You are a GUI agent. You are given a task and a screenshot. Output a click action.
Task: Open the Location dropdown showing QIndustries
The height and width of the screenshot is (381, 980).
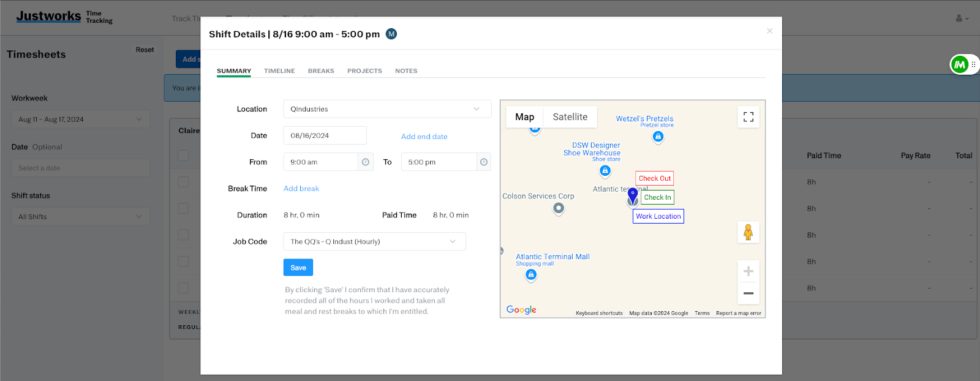387,109
